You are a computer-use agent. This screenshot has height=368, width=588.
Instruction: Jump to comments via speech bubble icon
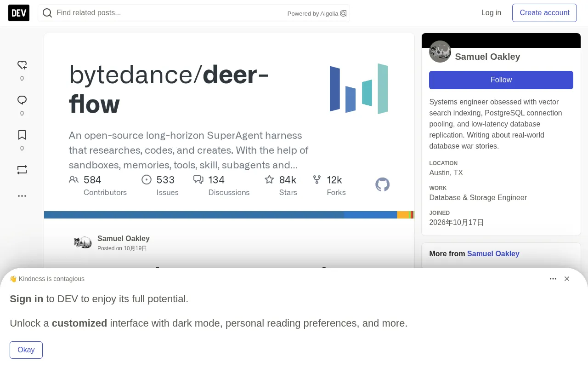22,100
